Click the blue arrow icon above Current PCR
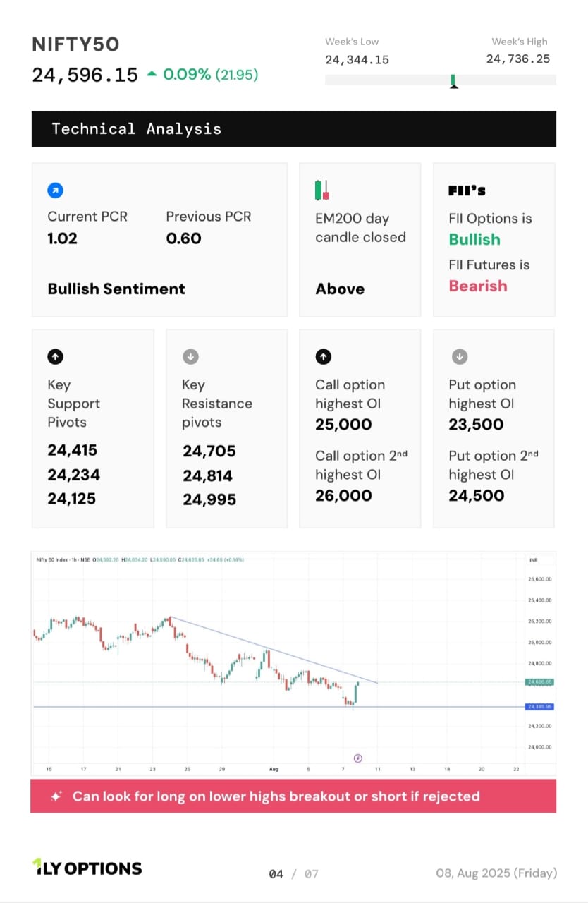This screenshot has height=903, width=588. pyautogui.click(x=55, y=190)
